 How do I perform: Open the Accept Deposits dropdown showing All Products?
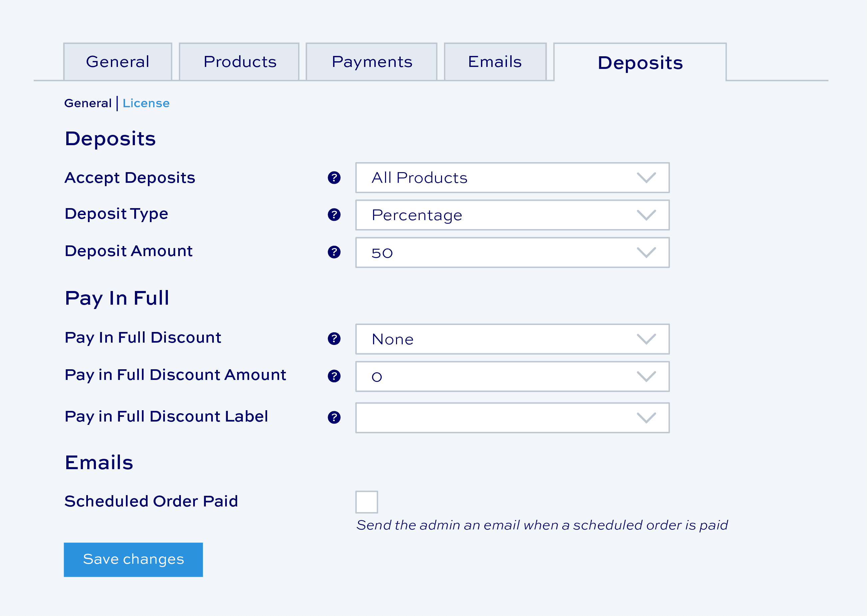(512, 177)
